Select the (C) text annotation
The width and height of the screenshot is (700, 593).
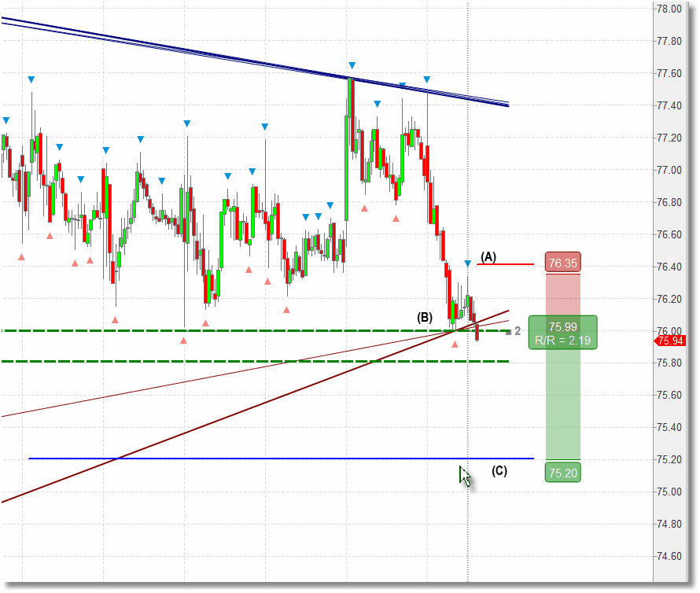(x=499, y=471)
